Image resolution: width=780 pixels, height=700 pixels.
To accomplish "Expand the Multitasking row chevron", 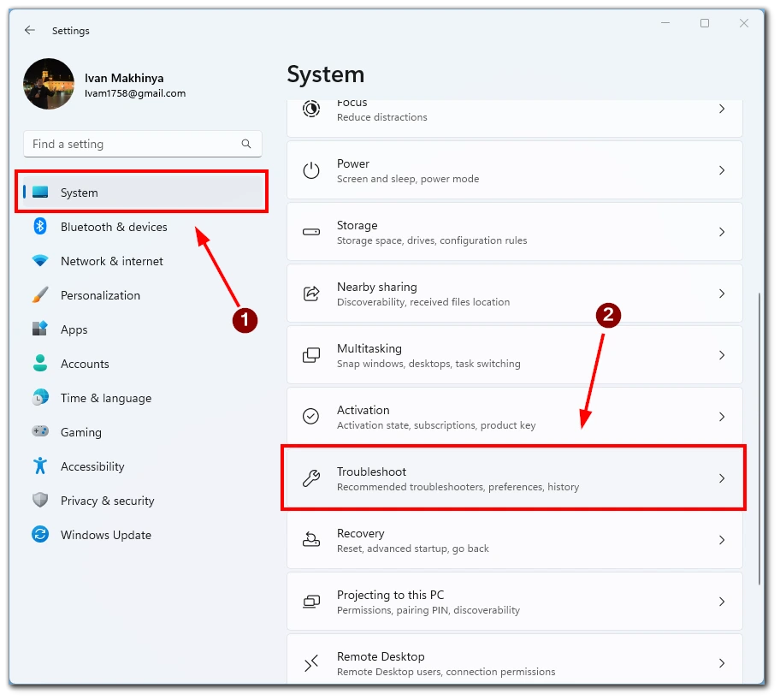I will (x=722, y=355).
